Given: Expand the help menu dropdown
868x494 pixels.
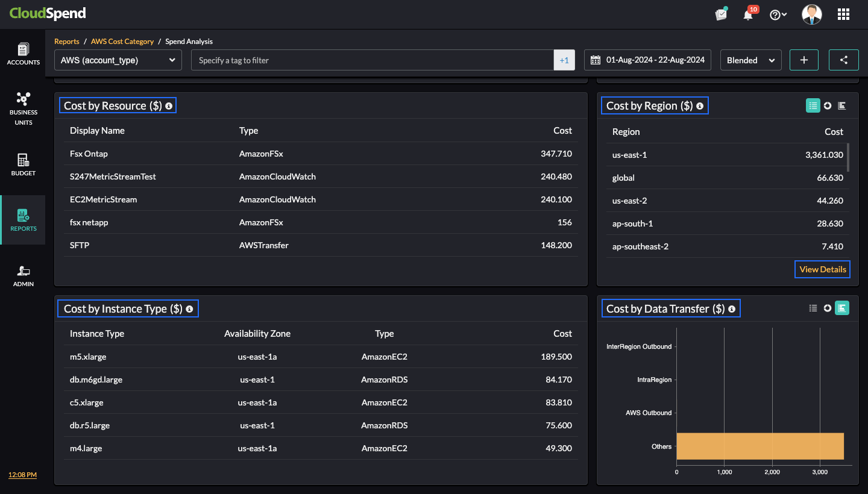Looking at the screenshot, I should point(778,14).
